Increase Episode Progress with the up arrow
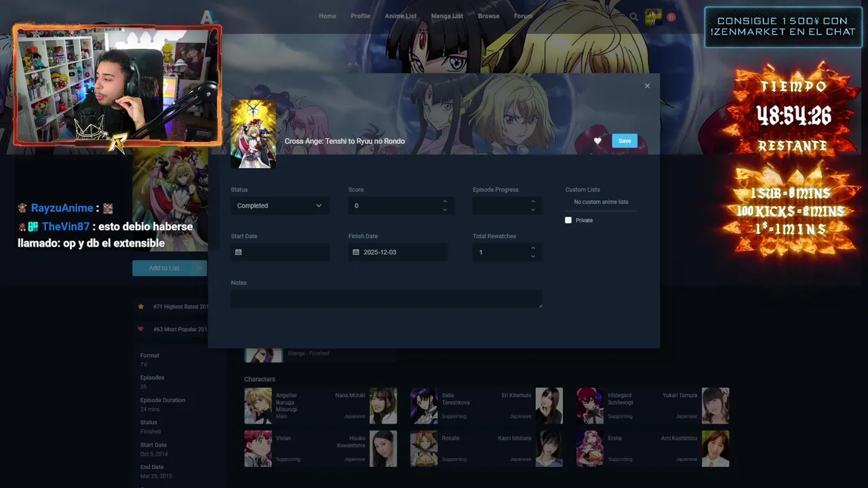Image resolution: width=868 pixels, height=488 pixels. 533,201
